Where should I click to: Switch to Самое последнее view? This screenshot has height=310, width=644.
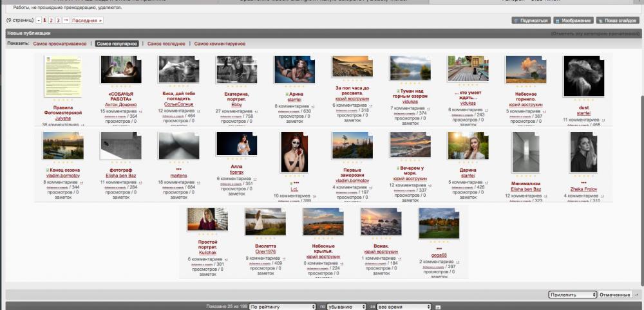(166, 44)
